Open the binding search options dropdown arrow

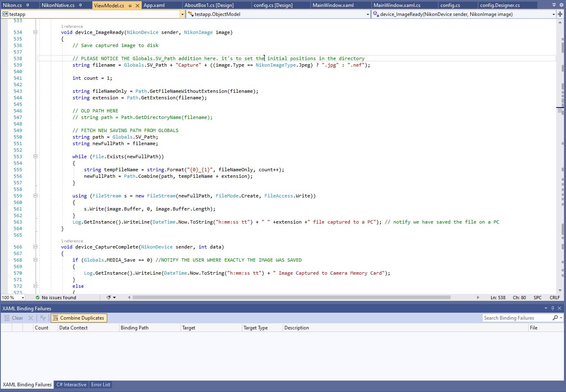tap(561, 318)
